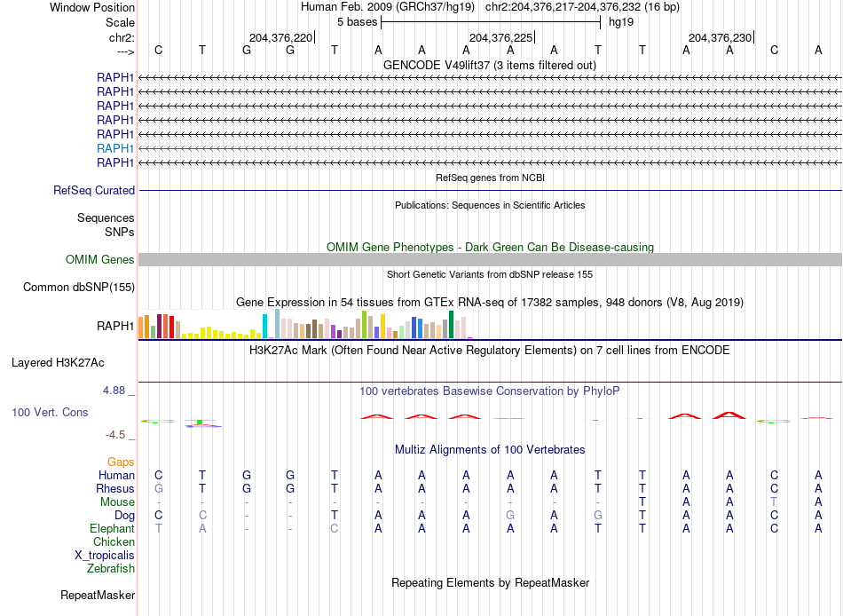The height and width of the screenshot is (616, 843).
Task: Click the hg19 label beside scale bar
Action: (x=621, y=22)
